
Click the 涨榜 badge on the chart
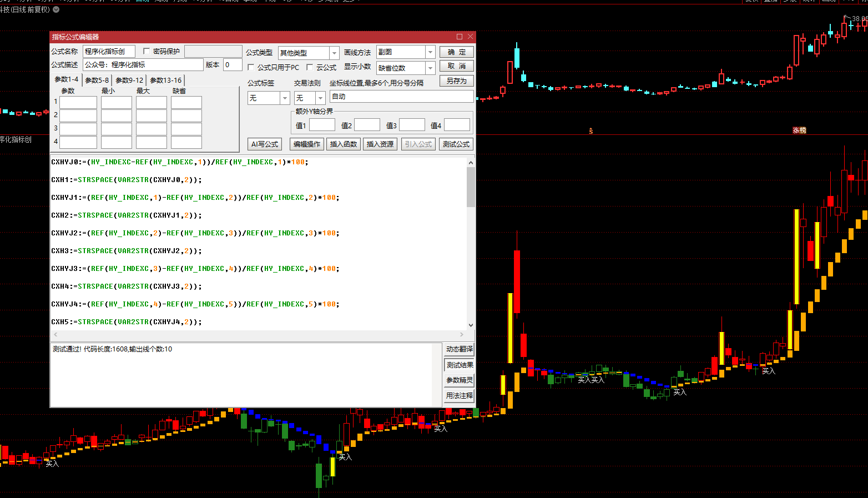[799, 130]
